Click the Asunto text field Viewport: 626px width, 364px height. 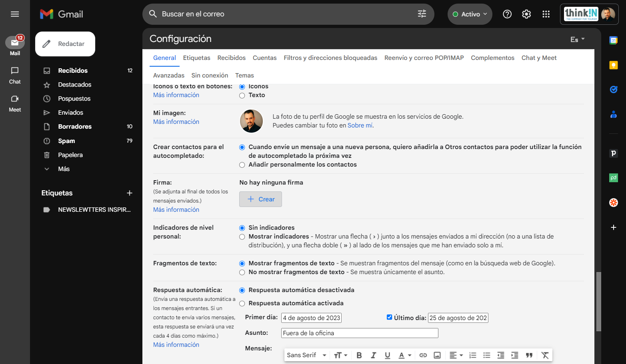tap(360, 333)
